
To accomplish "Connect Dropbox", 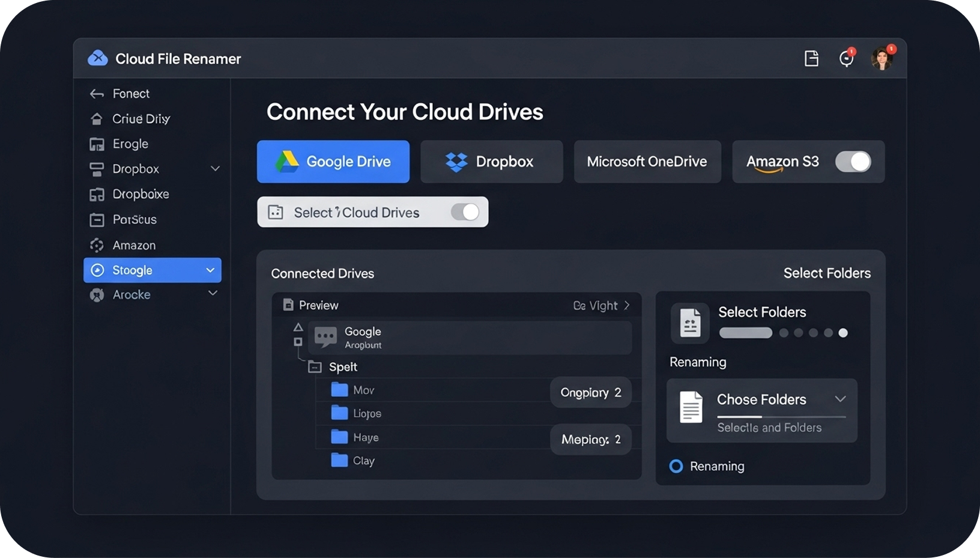I will tap(491, 162).
